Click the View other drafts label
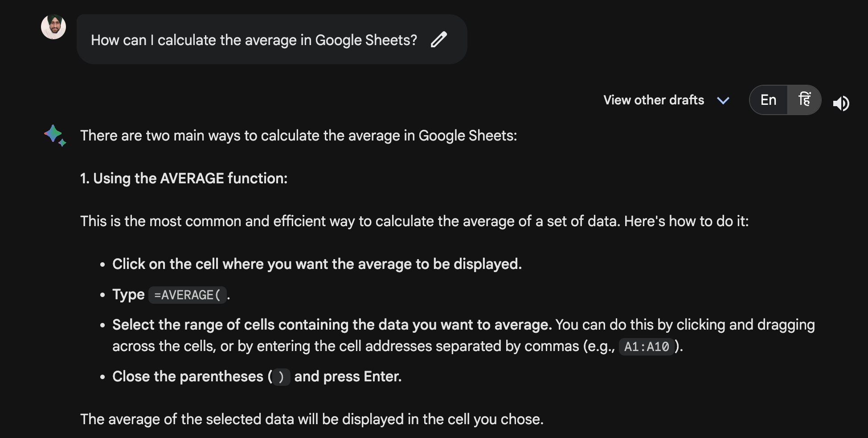Screen dimensions: 868x438 point(654,100)
